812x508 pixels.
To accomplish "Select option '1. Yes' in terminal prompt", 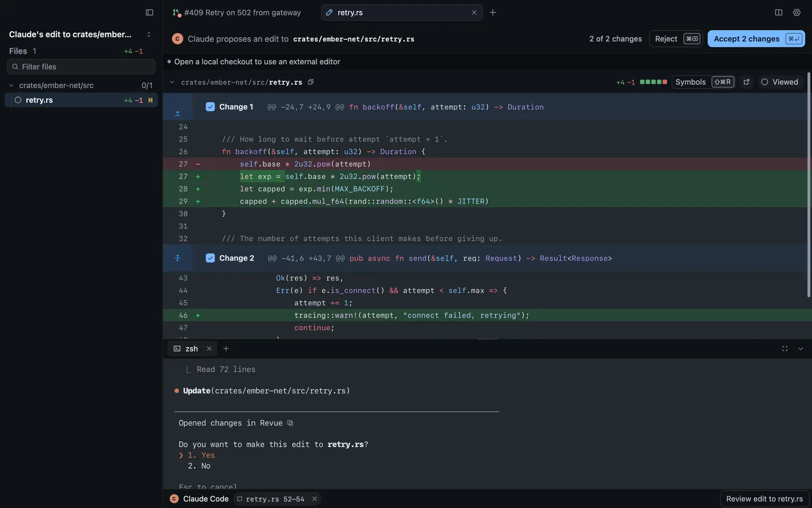I will [201, 455].
